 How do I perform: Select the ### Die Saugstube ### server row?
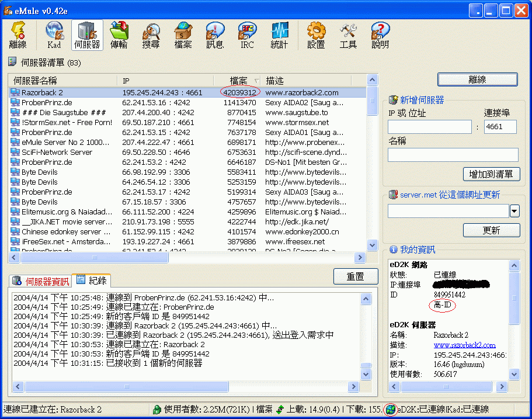187,112
